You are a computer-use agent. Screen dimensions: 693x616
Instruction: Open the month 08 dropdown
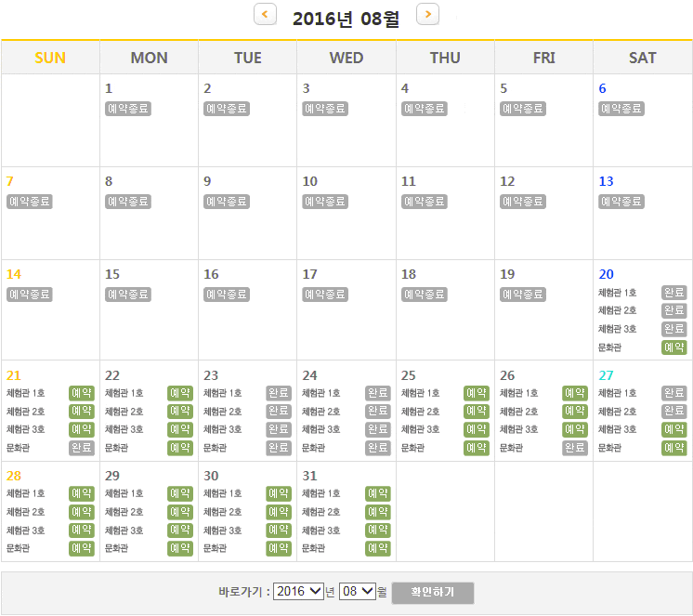(x=357, y=591)
